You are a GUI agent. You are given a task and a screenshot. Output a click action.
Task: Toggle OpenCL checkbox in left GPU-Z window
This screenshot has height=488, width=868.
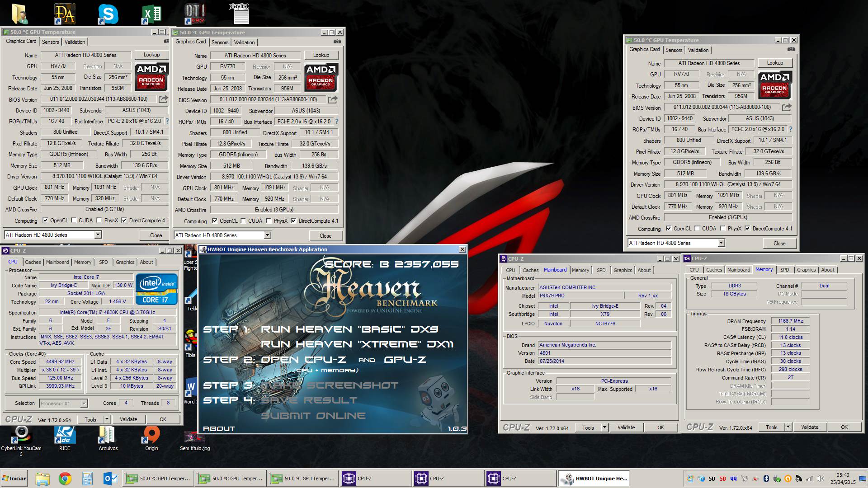click(x=45, y=221)
